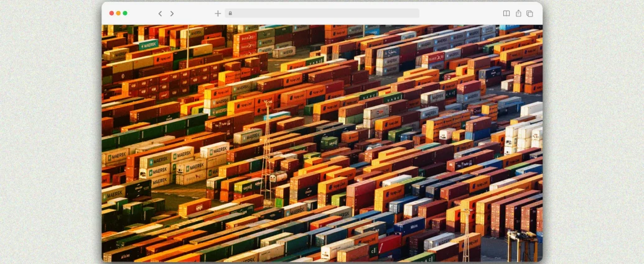Maximize the window using green button
Viewport: 644px width, 264px height.
(x=125, y=13)
